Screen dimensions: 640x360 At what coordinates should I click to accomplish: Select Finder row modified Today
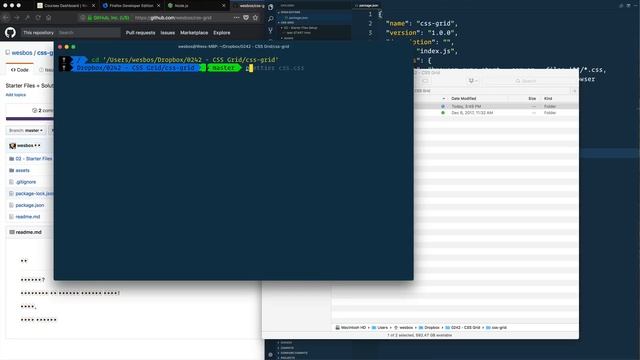(496, 106)
